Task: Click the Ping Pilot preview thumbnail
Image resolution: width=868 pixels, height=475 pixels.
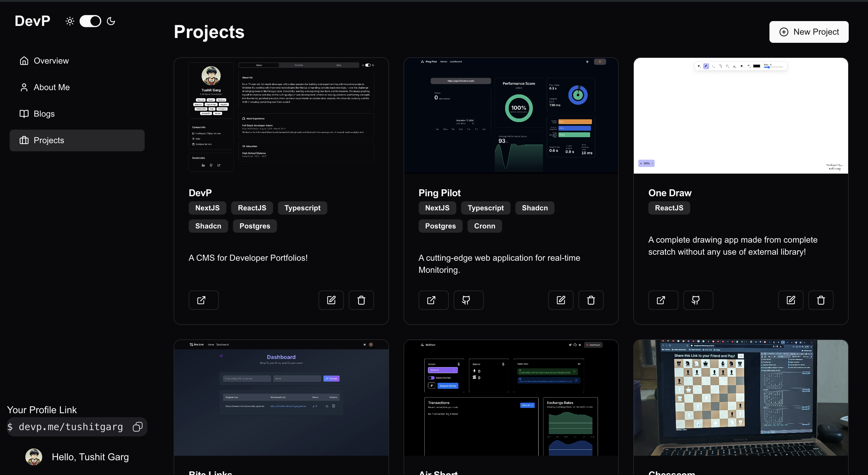Action: tap(511, 115)
